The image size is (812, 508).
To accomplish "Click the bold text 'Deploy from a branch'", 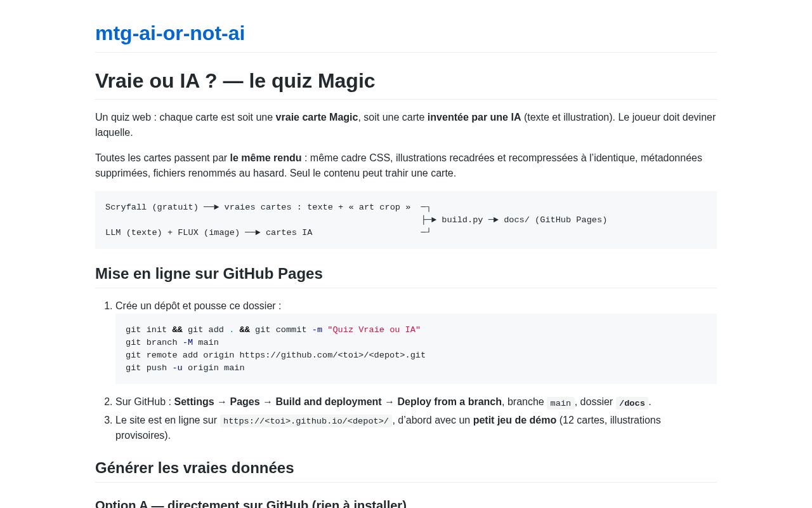I will [x=449, y=402].
